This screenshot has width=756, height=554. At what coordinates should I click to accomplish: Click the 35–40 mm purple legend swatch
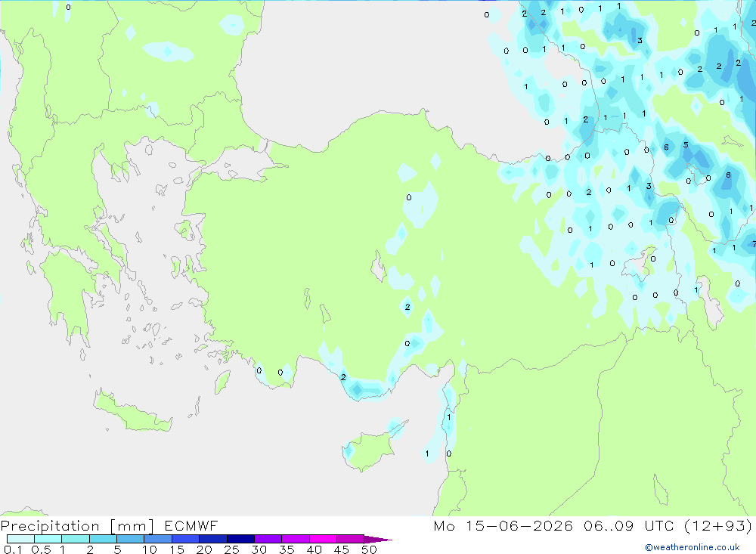point(296,539)
